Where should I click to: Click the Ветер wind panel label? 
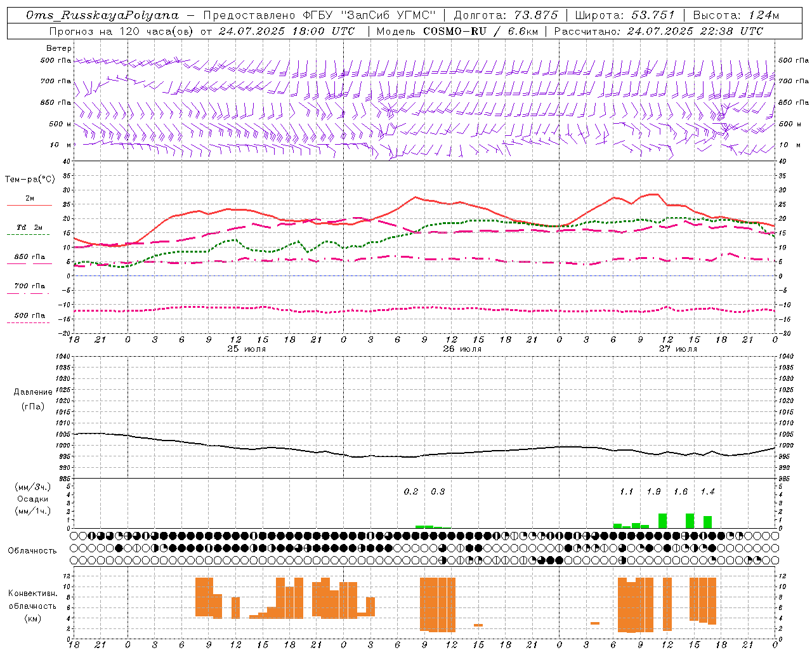tap(59, 48)
